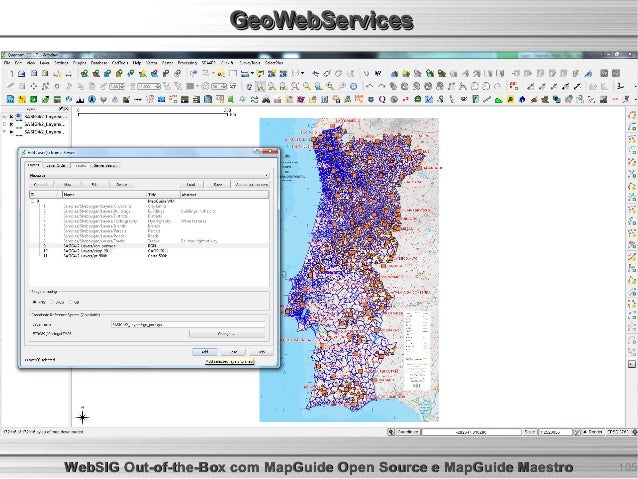Click the Coordinate field in status bar
Image resolution: width=638 pixels, height=479 pixels.
point(471,432)
